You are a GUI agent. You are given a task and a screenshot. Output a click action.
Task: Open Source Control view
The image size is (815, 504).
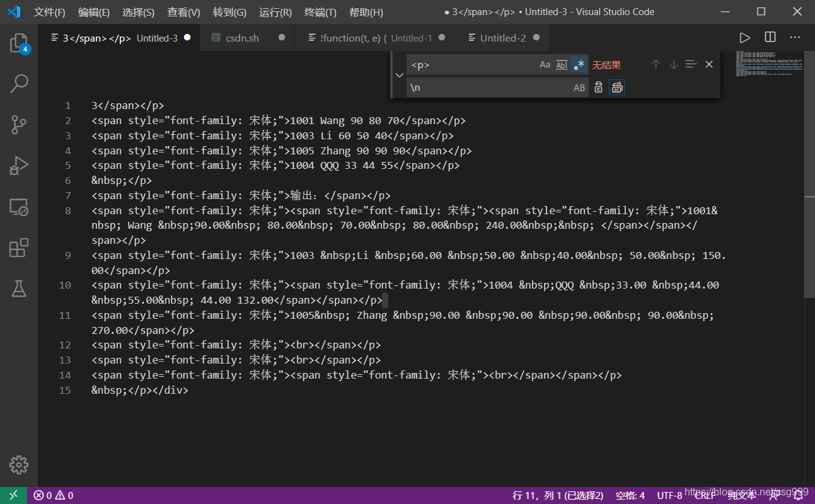pyautogui.click(x=19, y=125)
